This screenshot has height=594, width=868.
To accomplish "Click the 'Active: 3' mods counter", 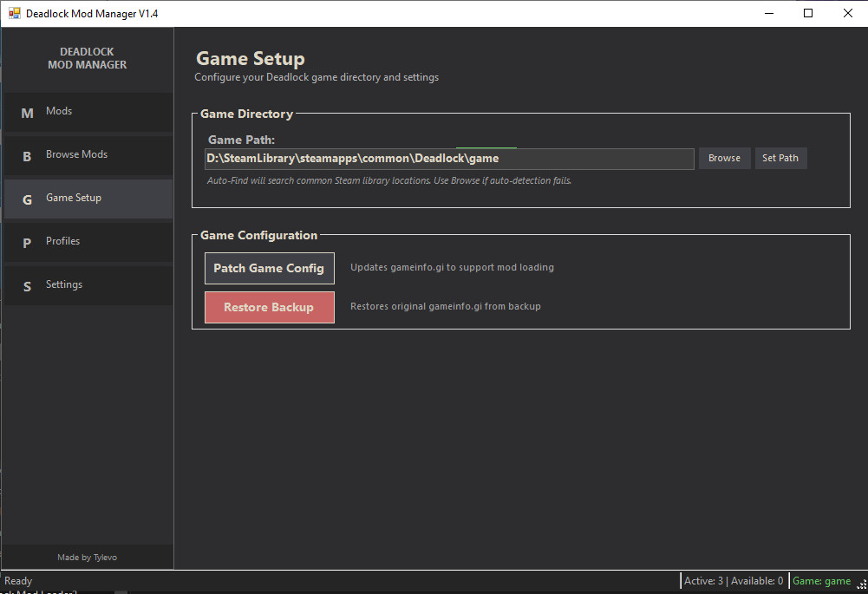I will (x=703, y=580).
